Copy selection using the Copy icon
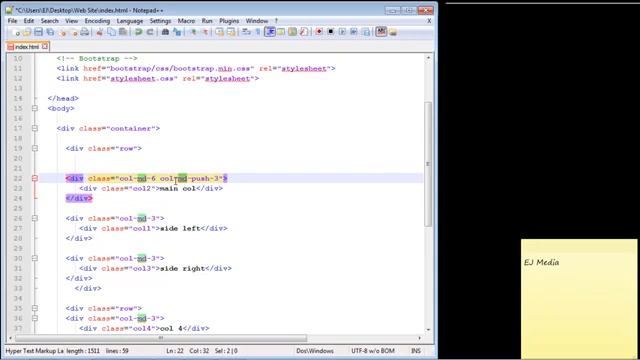 (111, 32)
